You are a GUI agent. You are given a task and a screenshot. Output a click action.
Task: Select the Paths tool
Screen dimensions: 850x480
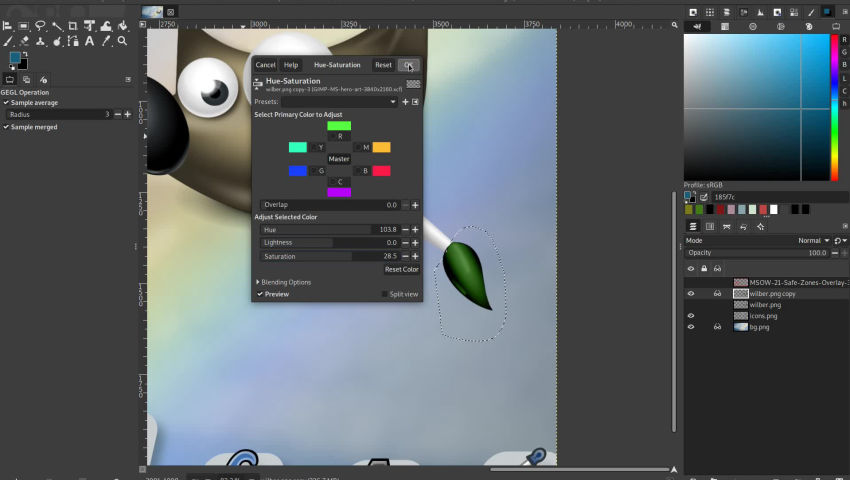73,41
